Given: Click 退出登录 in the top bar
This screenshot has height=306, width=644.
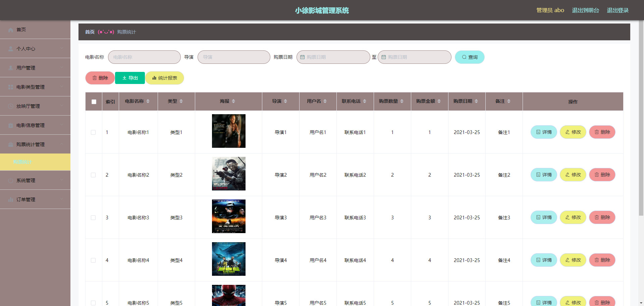Looking at the screenshot, I should tap(618, 10).
